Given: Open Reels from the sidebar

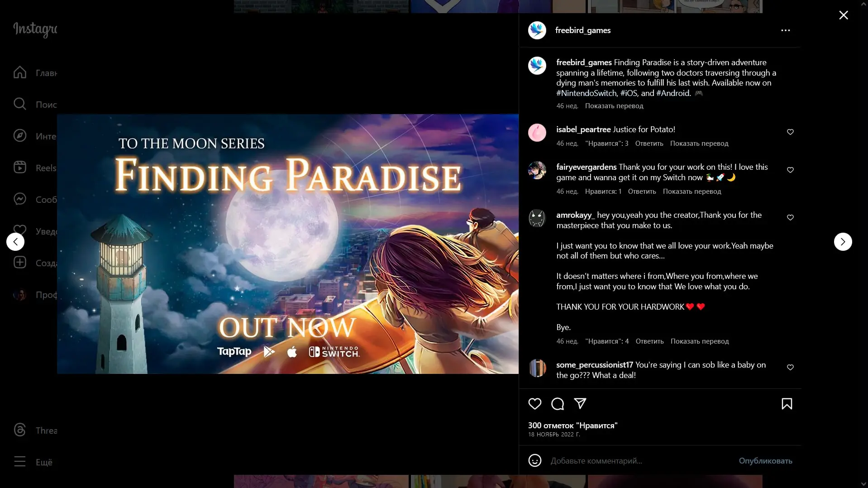Looking at the screenshot, I should [20, 167].
